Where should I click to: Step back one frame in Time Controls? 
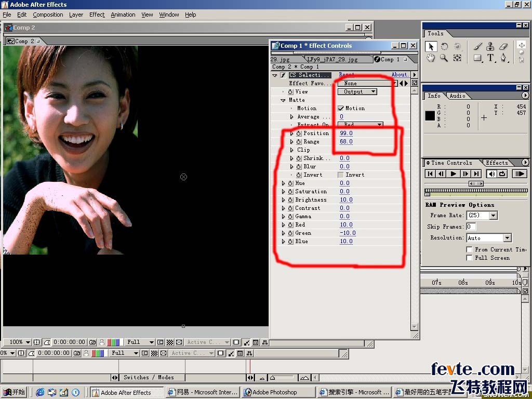[x=441, y=174]
